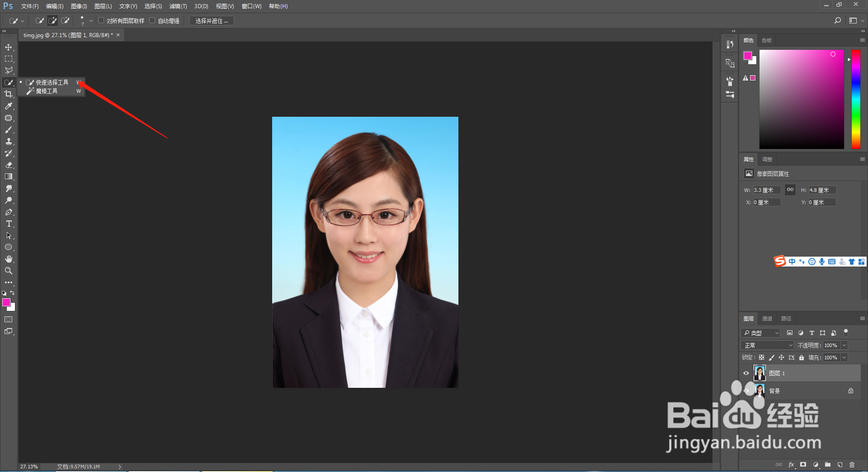Switch to the 通道 tab
Viewport: 868px width, 472px height.
[x=767, y=319]
